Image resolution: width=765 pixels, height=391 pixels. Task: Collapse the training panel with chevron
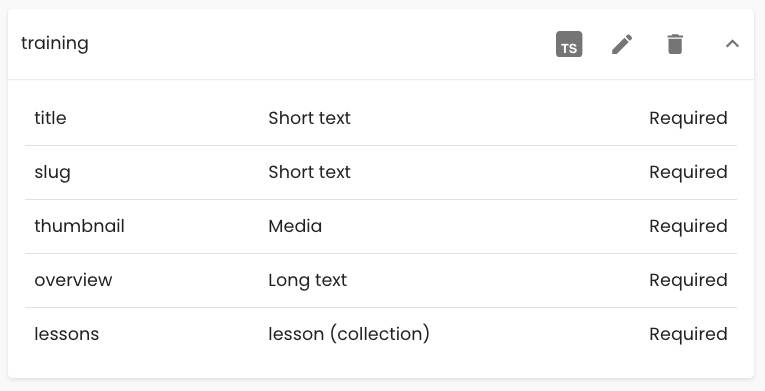coord(732,44)
